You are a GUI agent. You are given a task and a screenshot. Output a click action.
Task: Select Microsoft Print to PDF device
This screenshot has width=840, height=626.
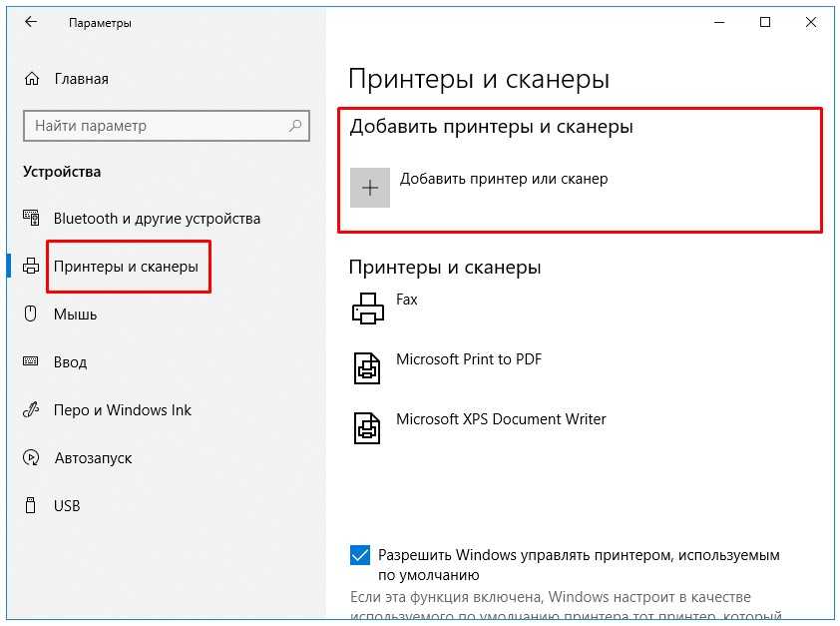(447, 367)
